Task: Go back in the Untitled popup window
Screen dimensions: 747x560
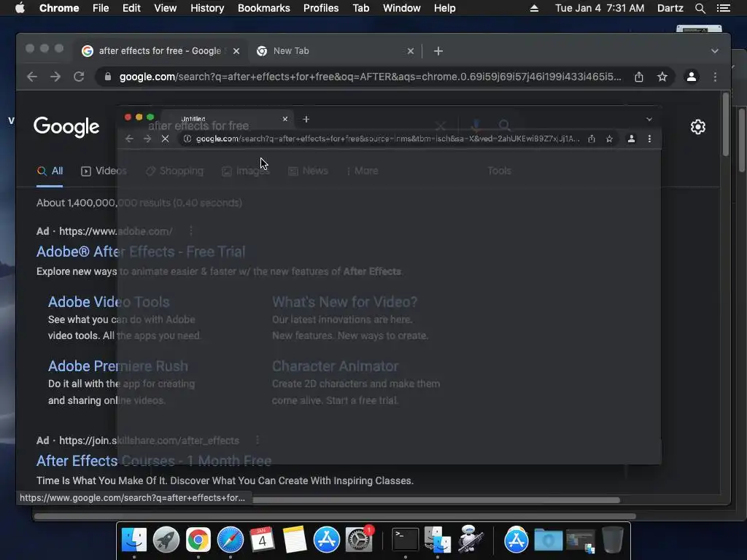Action: 129,139
